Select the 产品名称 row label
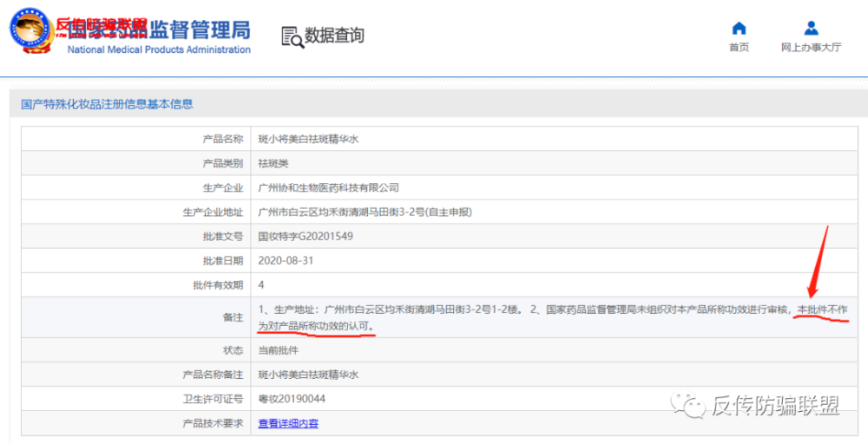The height and width of the screenshot is (444, 868). (223, 140)
